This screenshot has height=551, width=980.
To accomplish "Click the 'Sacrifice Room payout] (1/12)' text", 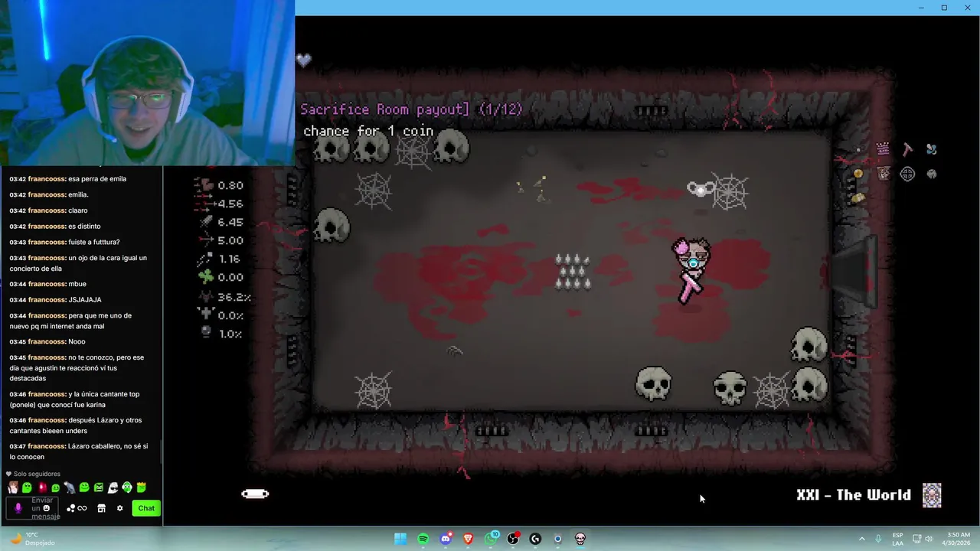I will (x=412, y=109).
